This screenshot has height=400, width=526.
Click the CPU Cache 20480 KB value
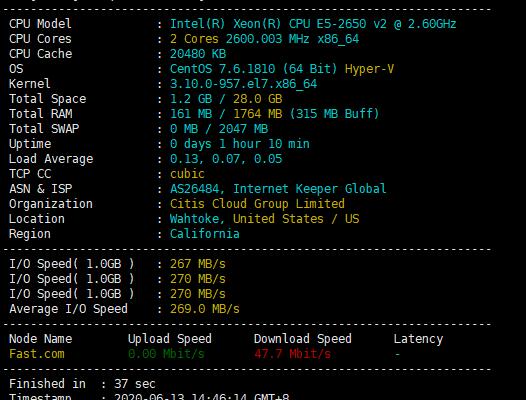coord(198,54)
